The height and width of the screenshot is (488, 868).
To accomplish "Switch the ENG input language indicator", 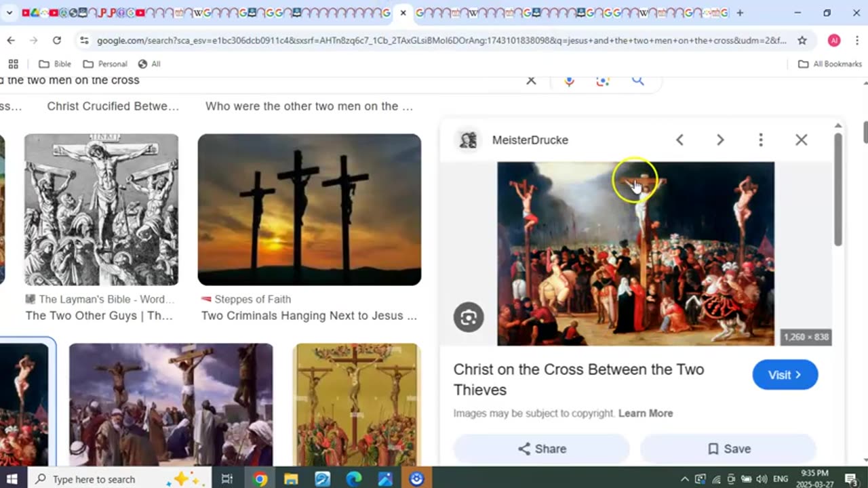I will [781, 479].
